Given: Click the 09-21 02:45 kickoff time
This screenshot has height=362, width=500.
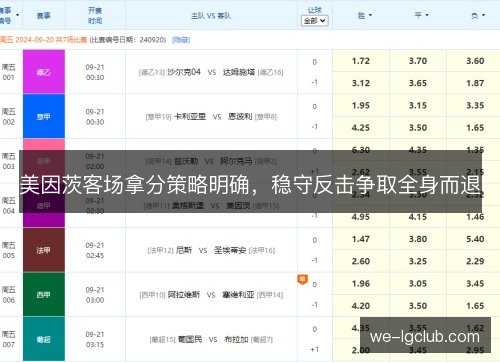Looking at the screenshot, I should tap(95, 250).
